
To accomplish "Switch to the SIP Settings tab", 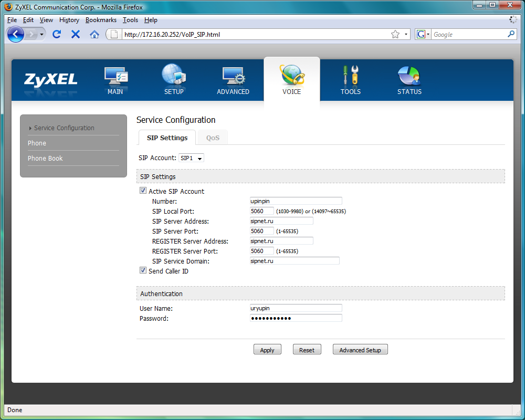I will [x=167, y=138].
